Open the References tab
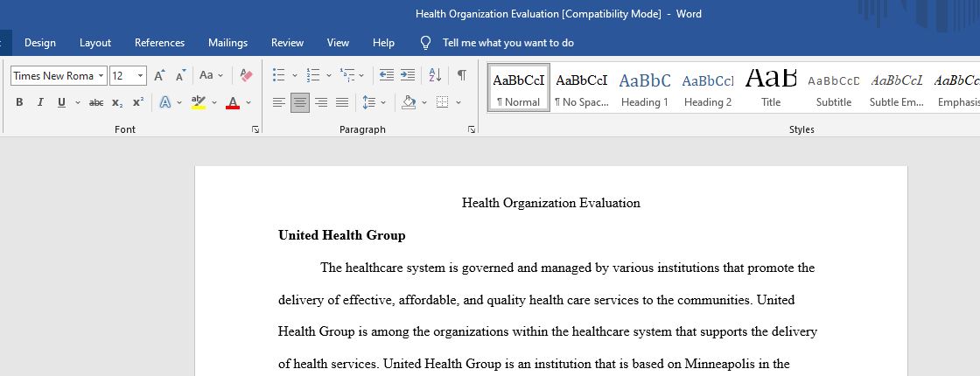The height and width of the screenshot is (376, 980). point(159,43)
